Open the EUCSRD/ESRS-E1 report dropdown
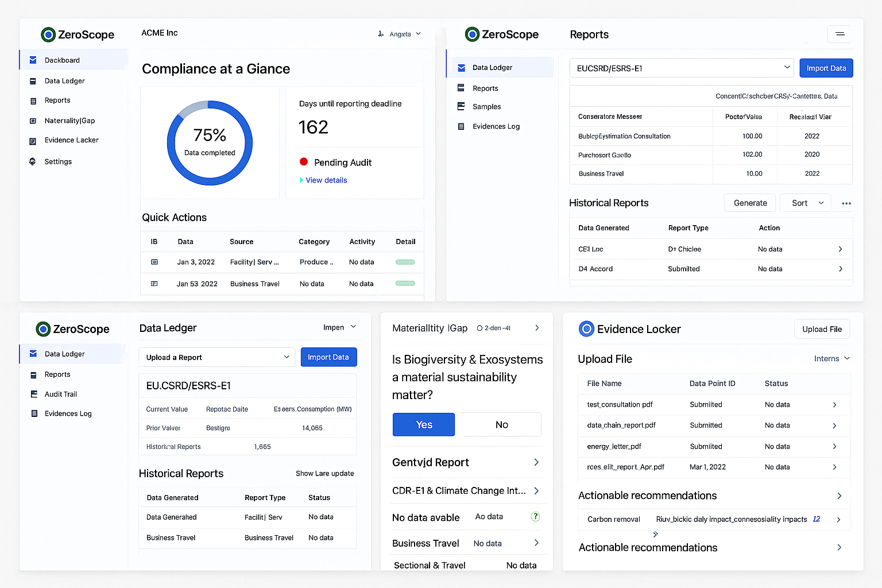The height and width of the screenshot is (588, 882). [x=681, y=67]
